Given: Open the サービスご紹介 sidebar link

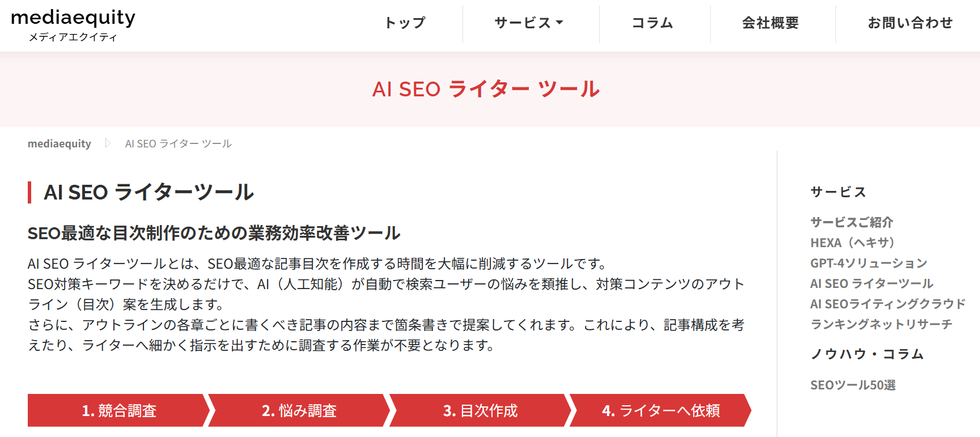Looking at the screenshot, I should pos(851,222).
